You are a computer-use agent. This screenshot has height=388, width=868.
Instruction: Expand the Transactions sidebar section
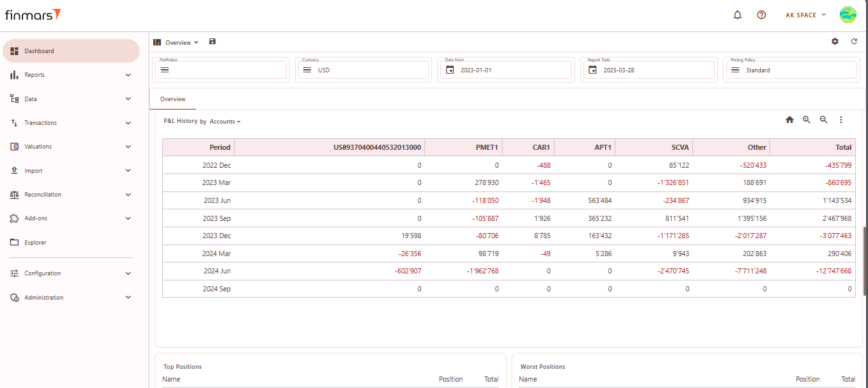point(71,123)
